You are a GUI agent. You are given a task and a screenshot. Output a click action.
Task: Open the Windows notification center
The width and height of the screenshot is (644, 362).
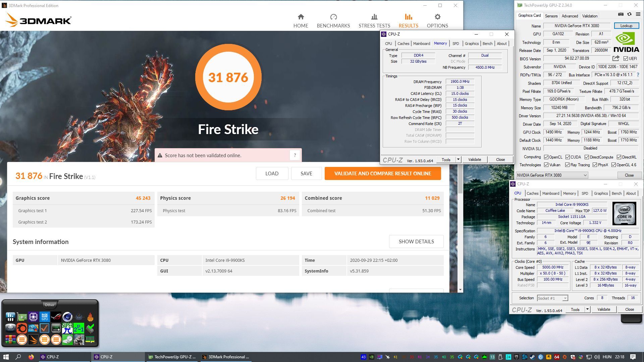(x=633, y=357)
